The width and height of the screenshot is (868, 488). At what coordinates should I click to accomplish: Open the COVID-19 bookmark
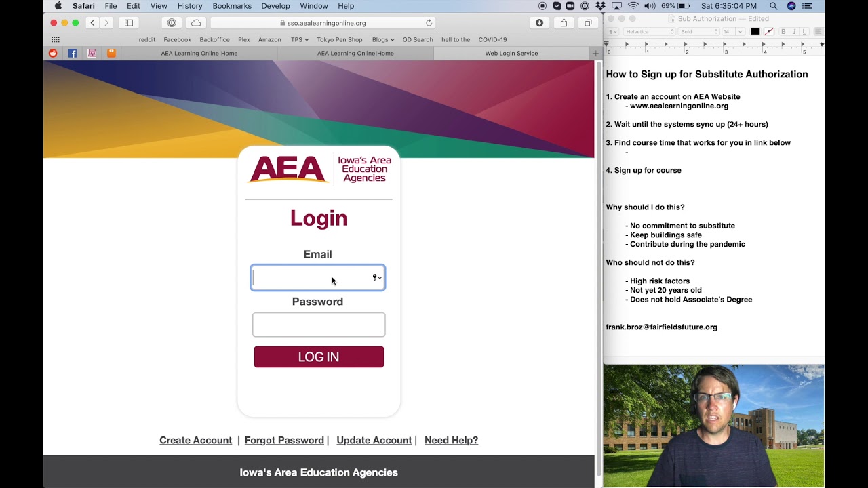492,39
